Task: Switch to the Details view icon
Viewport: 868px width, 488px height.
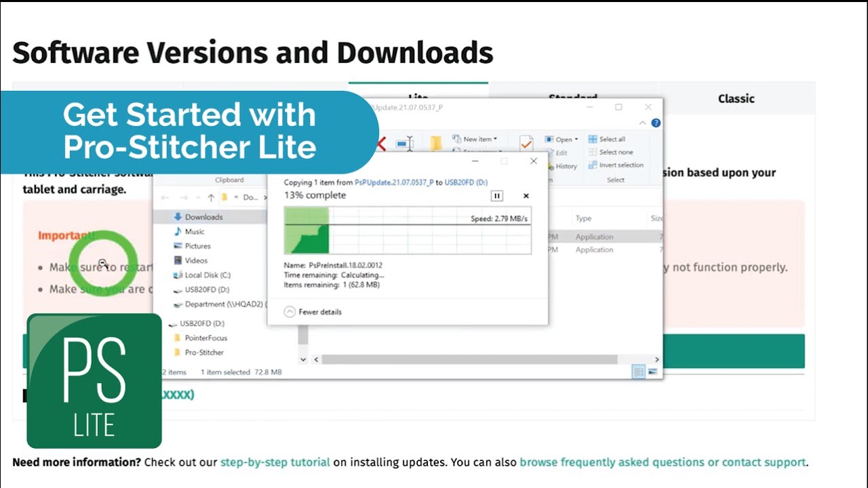Action: [x=638, y=371]
